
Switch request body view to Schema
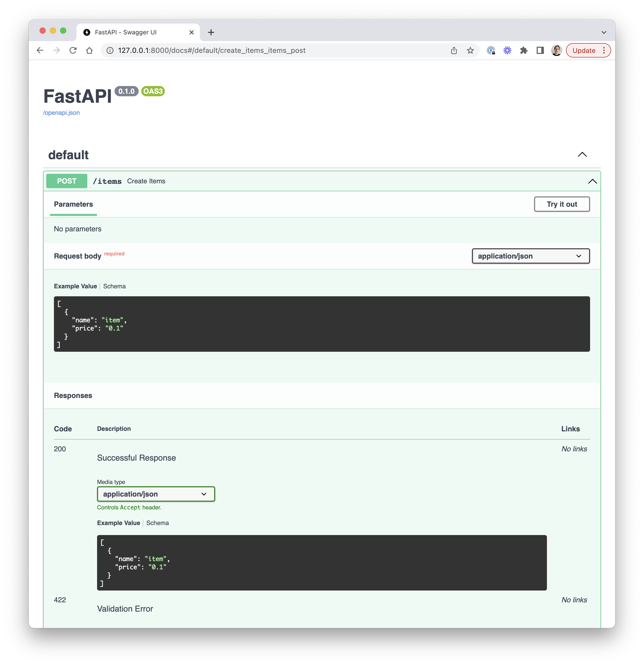115,286
